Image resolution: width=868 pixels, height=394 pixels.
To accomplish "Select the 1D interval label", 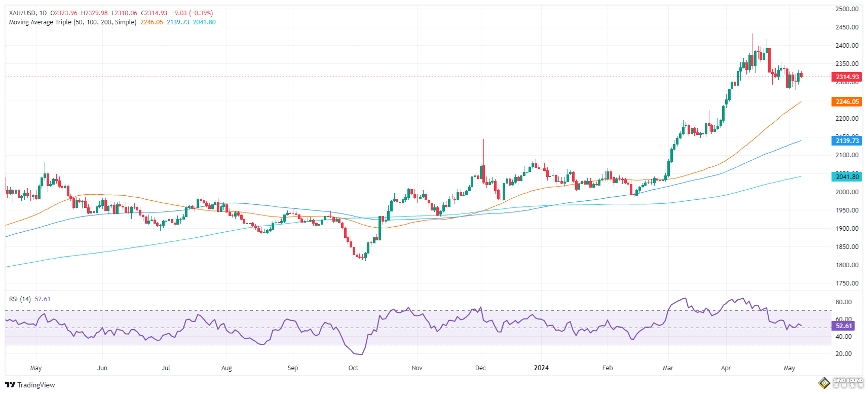I will tap(43, 13).
